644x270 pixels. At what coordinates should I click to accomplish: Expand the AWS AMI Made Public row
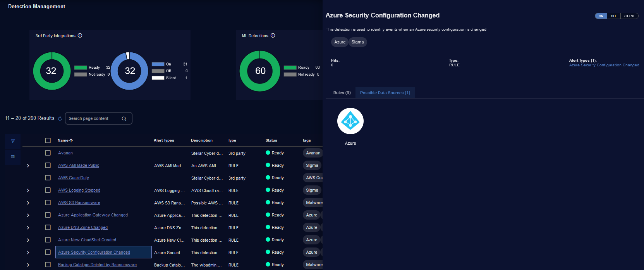[28, 166]
